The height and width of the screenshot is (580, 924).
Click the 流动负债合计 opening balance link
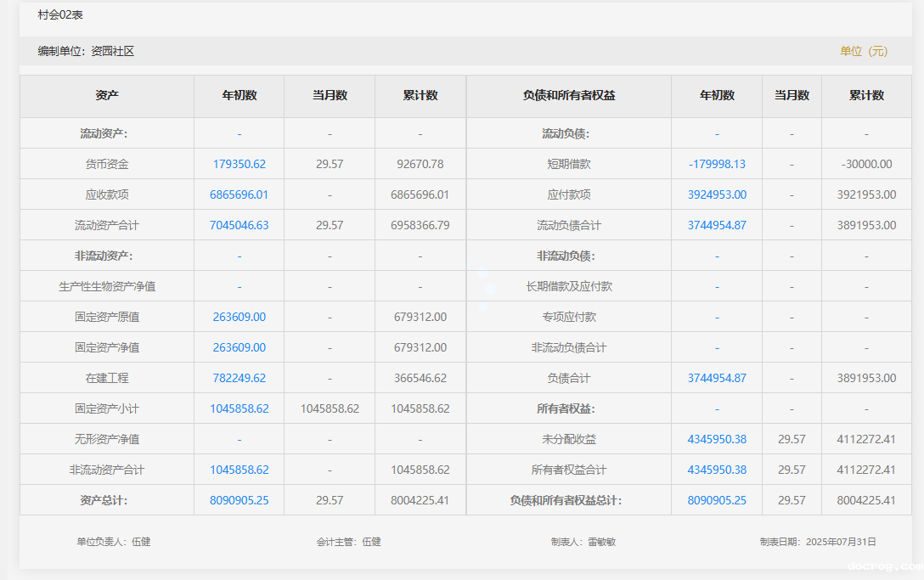pyautogui.click(x=717, y=225)
